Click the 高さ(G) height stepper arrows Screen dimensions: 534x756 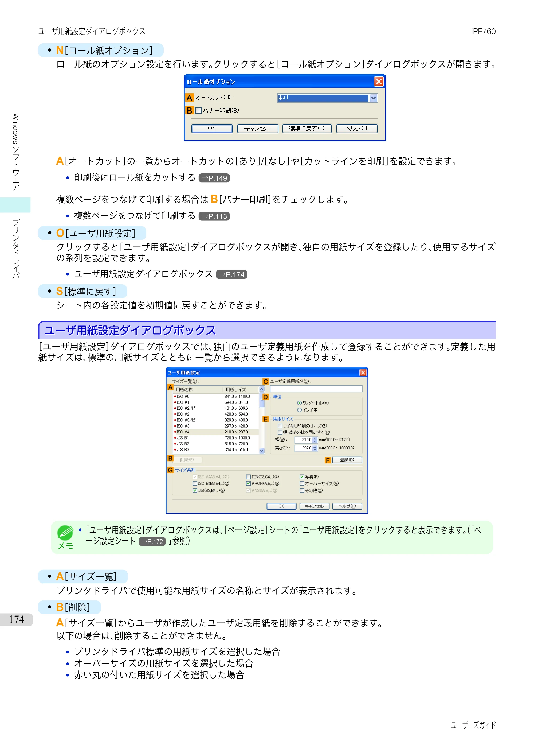pyautogui.click(x=315, y=448)
